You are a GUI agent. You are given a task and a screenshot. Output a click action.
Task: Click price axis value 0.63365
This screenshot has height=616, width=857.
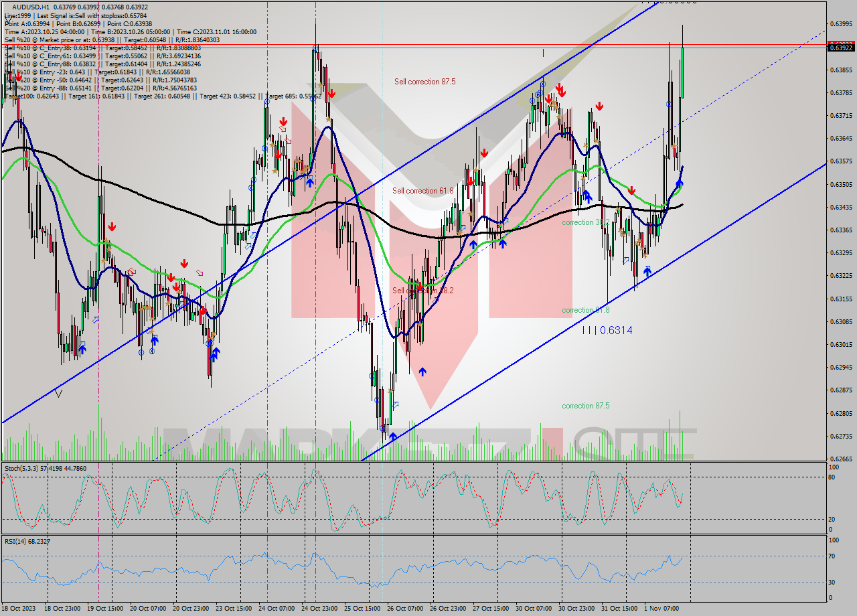[x=841, y=230]
